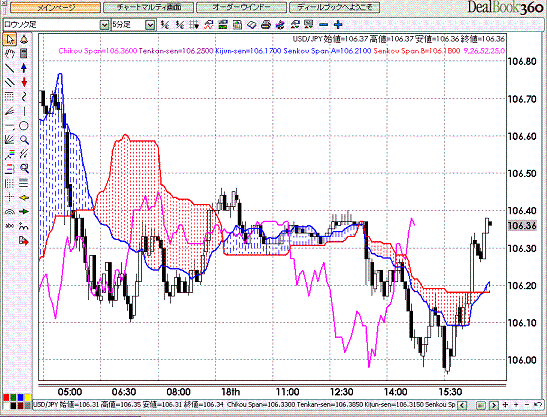Click the blue minus zoom out icon
The image size is (547, 417).
tap(324, 24)
